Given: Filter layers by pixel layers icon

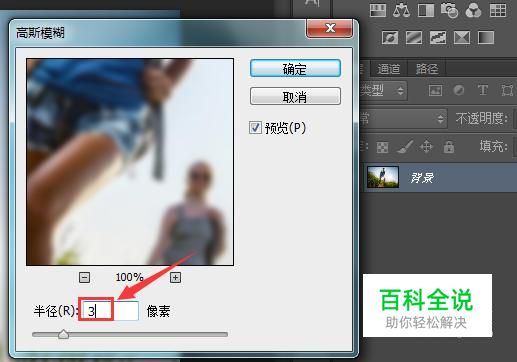Looking at the screenshot, I should pyautogui.click(x=435, y=90).
